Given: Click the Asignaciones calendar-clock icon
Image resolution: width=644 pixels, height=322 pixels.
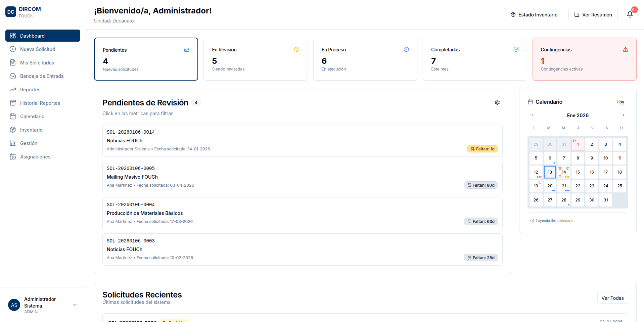Looking at the screenshot, I should (x=13, y=156).
